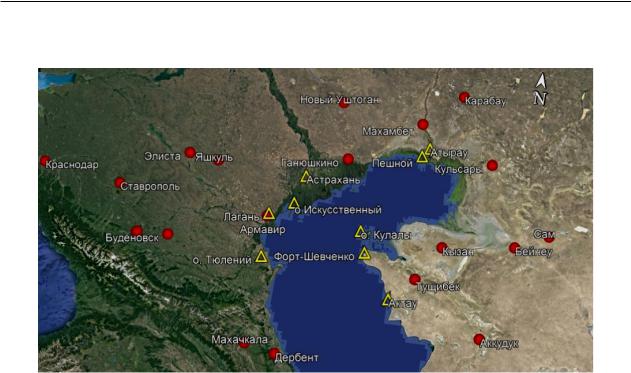Click the о. Искусственный label
This screenshot has height=373, width=631.
coord(338,210)
